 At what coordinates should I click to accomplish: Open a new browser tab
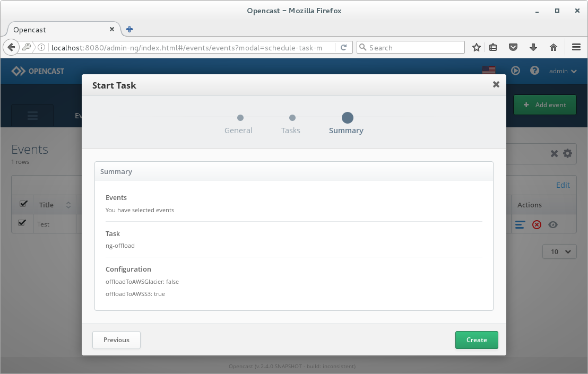pos(129,29)
